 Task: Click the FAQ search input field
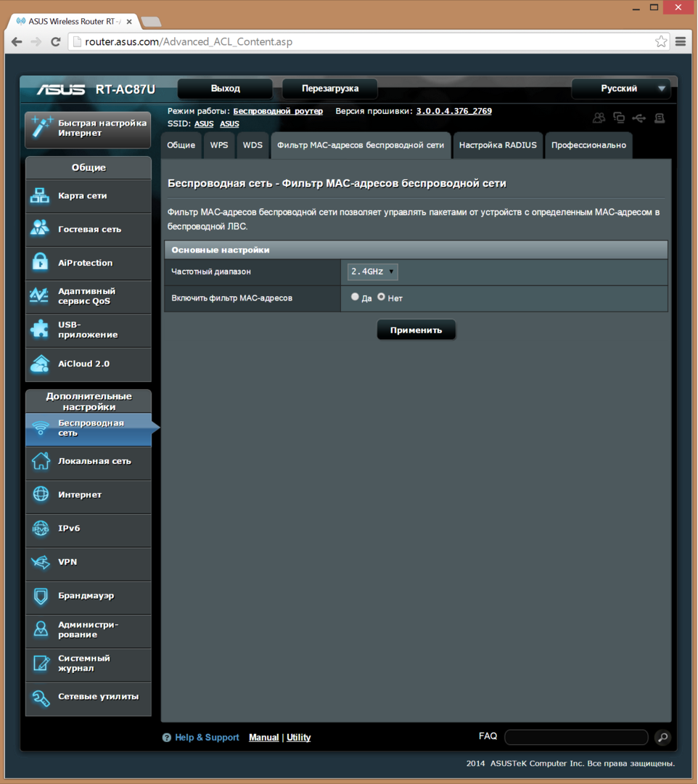(576, 738)
